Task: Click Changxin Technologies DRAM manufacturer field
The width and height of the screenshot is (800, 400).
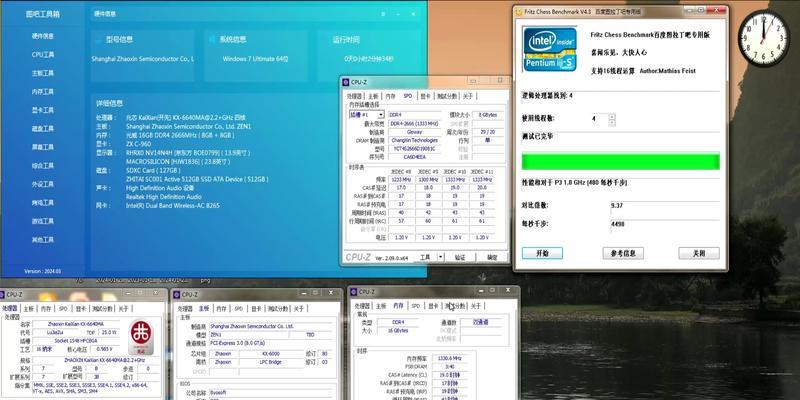Action: (414, 140)
